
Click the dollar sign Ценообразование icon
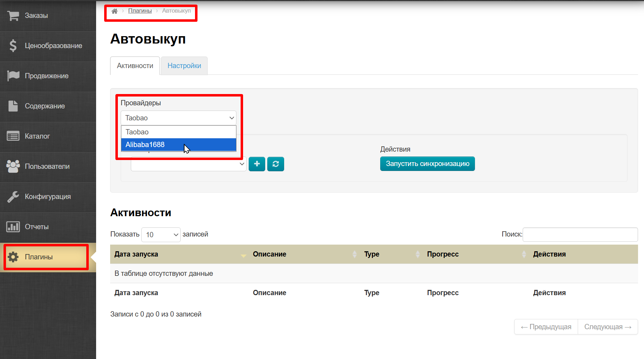click(x=13, y=46)
